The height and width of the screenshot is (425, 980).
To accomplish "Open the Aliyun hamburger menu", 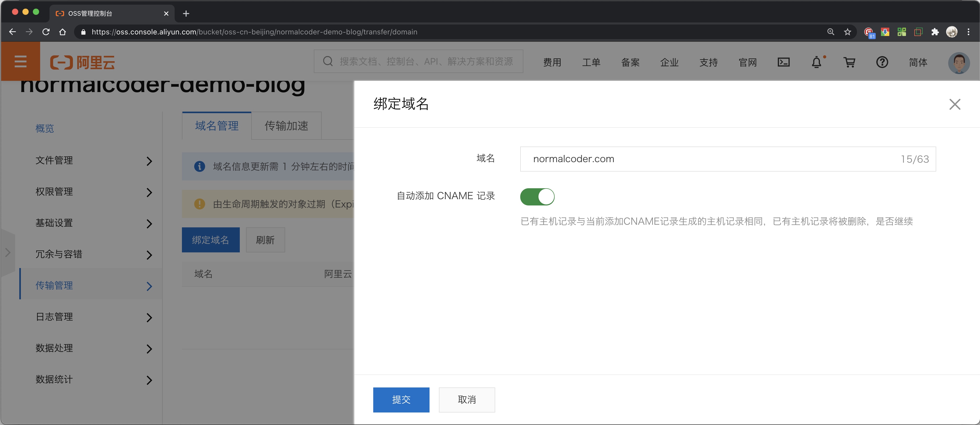I will 21,62.
